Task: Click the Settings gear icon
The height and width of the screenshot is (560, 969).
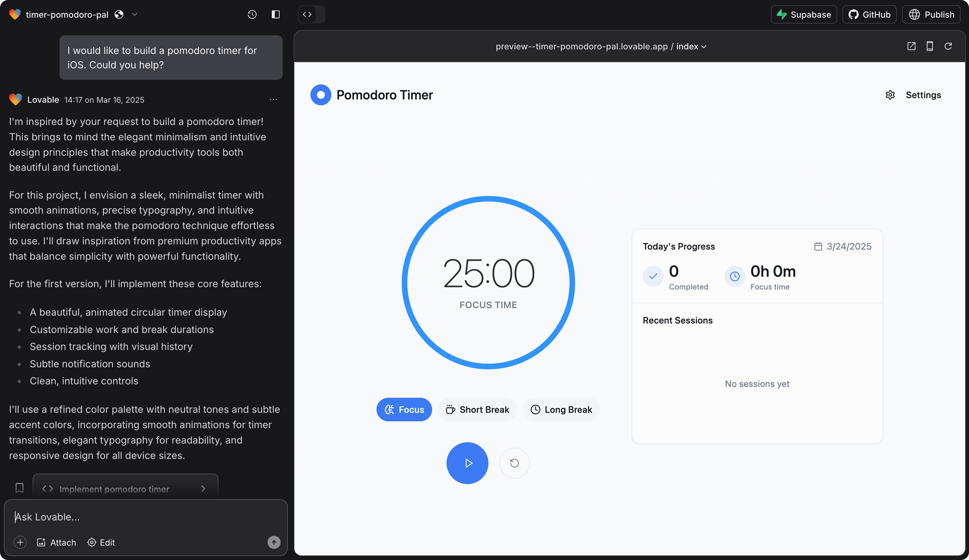Action: tap(890, 95)
